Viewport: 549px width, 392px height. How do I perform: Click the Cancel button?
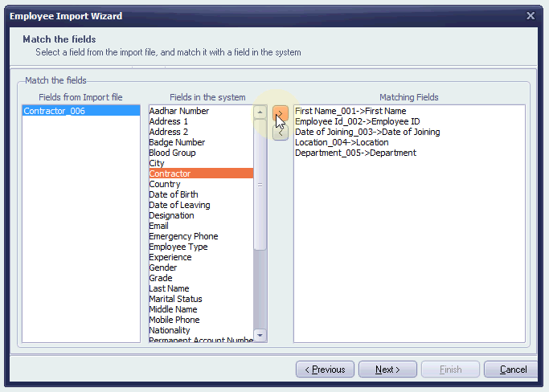pos(511,370)
